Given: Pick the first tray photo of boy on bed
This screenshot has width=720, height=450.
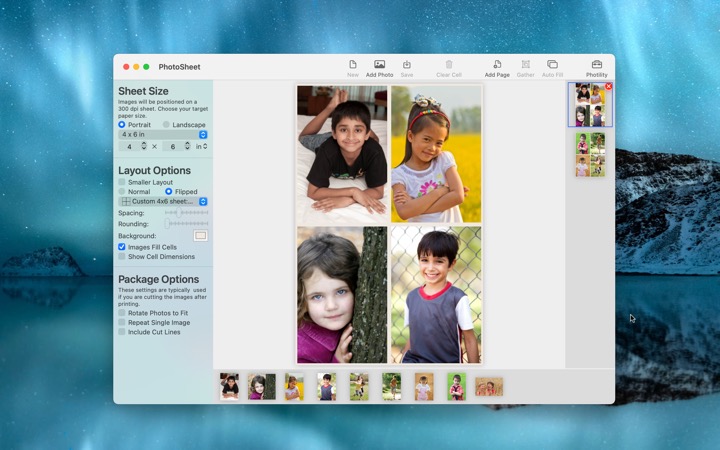Looking at the screenshot, I should coord(229,387).
